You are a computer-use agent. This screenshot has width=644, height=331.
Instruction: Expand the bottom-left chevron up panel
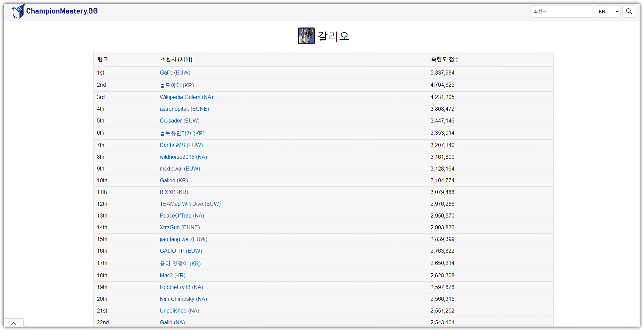pyautogui.click(x=13, y=323)
